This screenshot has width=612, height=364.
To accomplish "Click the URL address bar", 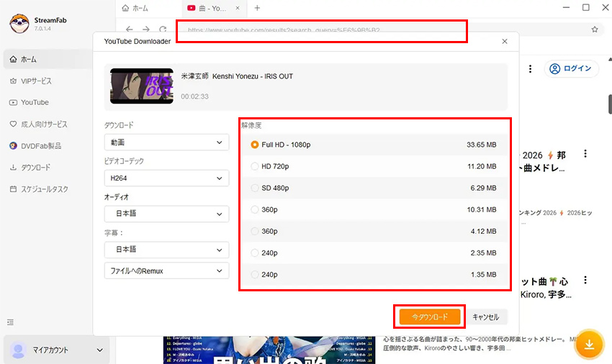I will point(322,29).
